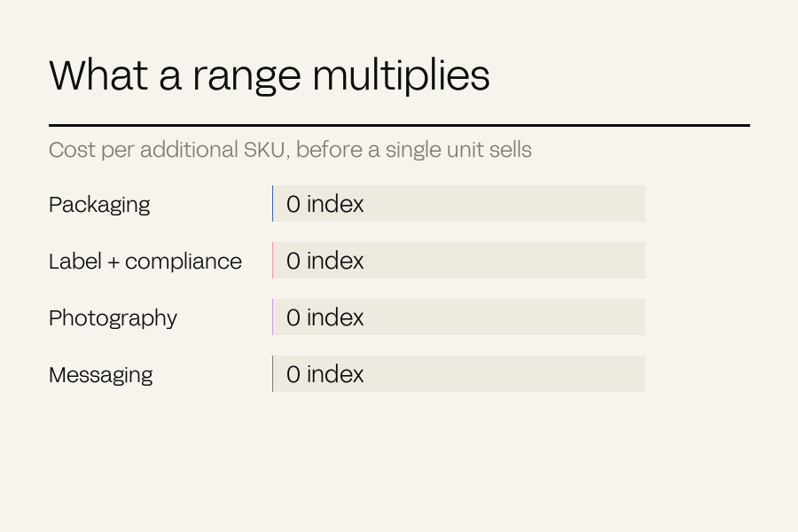
Task: Click the gray marker on Messaging bar
Action: [273, 373]
